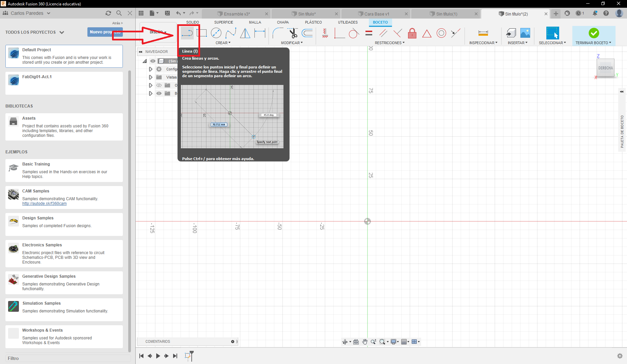This screenshot has height=364, width=627.
Task: Apply the concentric constraint
Action: coord(441,33)
